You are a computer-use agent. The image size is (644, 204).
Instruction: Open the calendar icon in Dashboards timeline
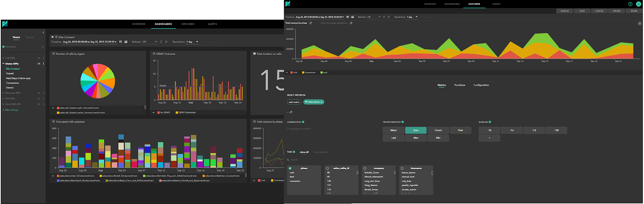click(120, 42)
